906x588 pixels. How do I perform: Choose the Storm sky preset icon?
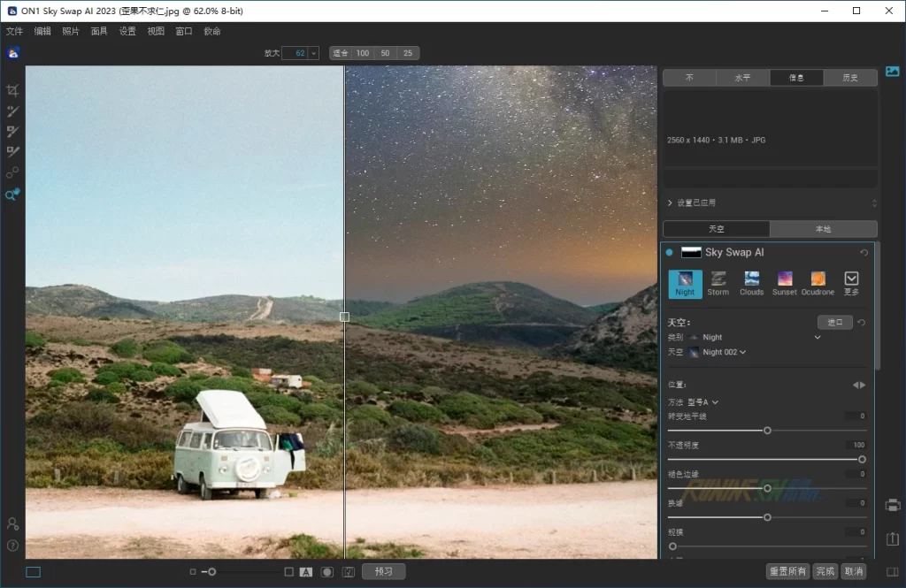[x=718, y=283]
